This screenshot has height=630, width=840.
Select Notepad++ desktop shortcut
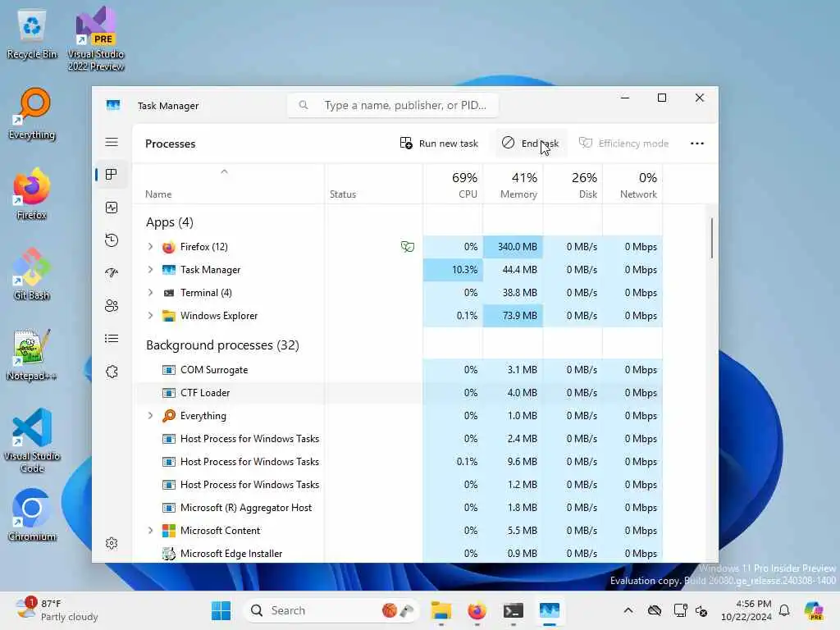(32, 354)
